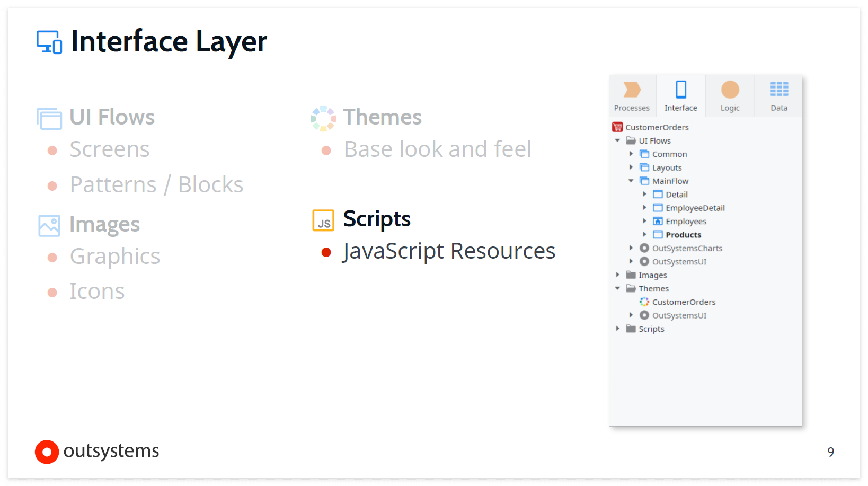Select the Detail screen label

(x=677, y=195)
